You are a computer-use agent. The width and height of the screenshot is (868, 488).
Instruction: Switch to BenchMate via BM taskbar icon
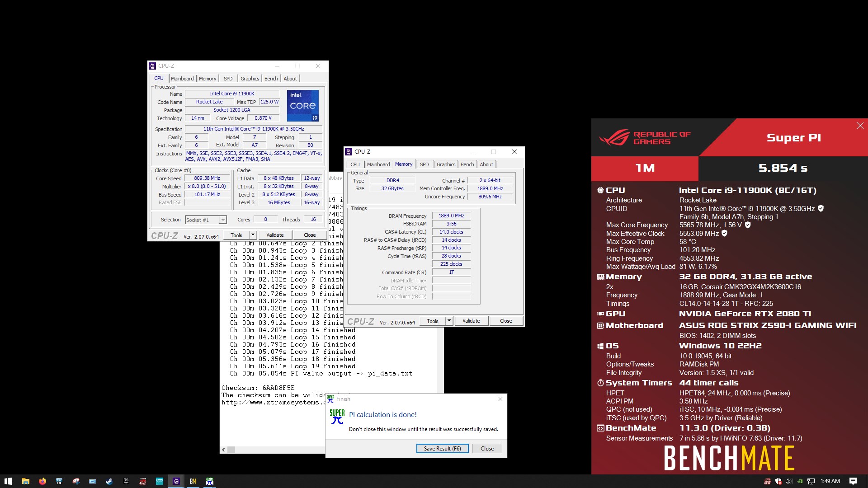tap(193, 481)
